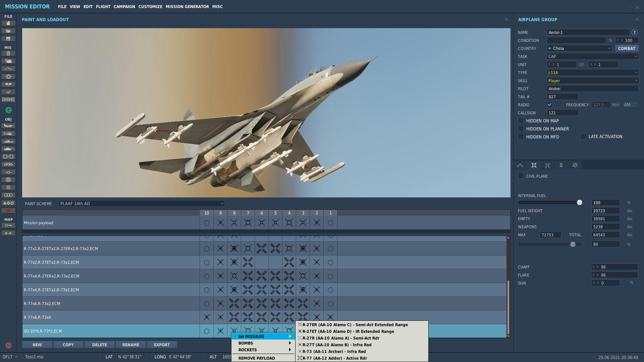
Task: Open the weather cloud icon
Action: (8, 61)
